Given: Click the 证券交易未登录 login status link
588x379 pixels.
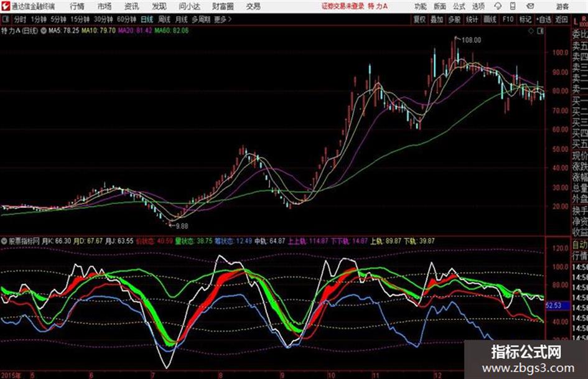Looking at the screenshot, I should pyautogui.click(x=343, y=6).
